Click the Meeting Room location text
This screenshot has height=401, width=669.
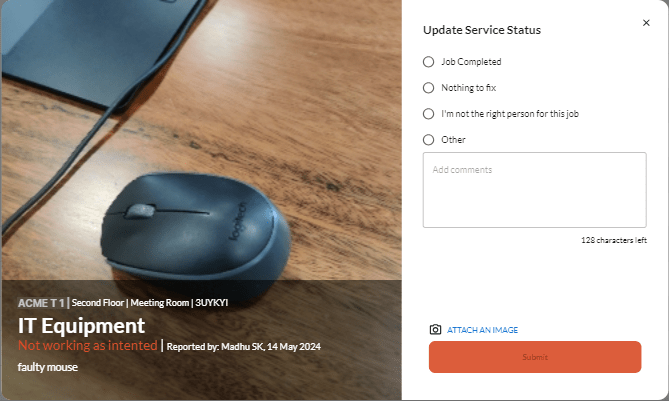[x=160, y=303]
